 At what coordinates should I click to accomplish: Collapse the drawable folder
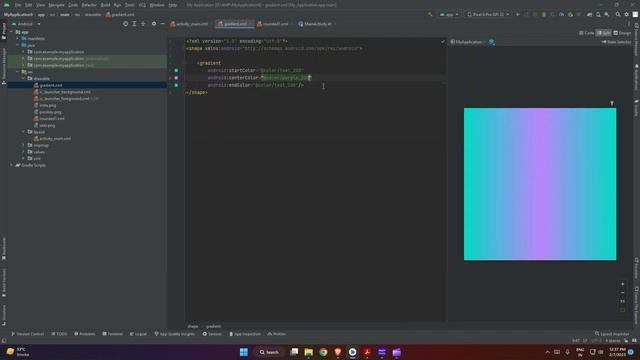coord(23,78)
